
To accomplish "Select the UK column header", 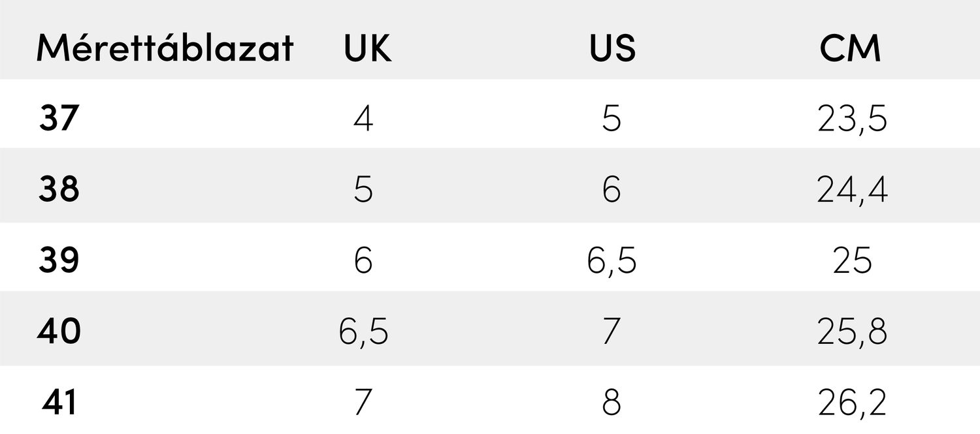I will 368,49.
